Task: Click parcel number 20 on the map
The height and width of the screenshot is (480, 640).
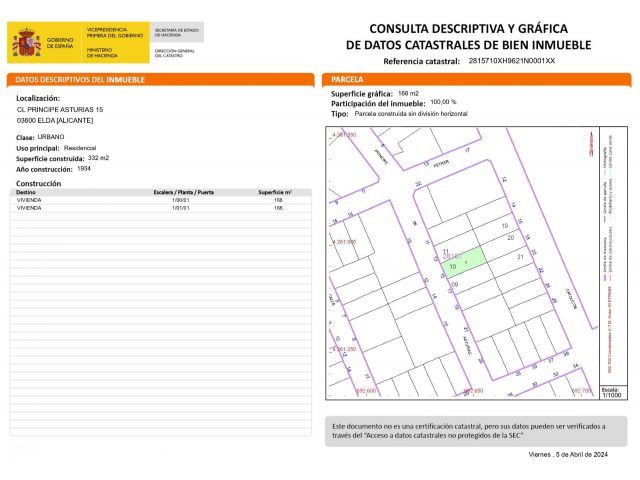Action: pyautogui.click(x=511, y=238)
